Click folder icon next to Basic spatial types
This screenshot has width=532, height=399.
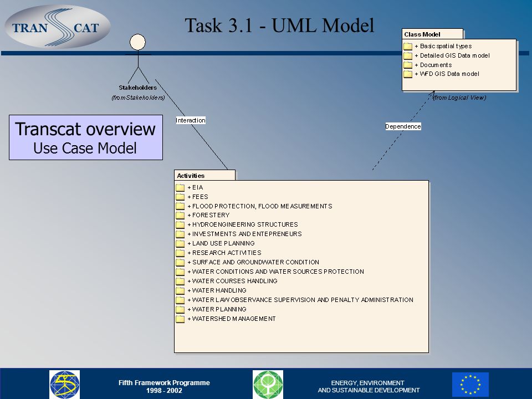click(408, 46)
